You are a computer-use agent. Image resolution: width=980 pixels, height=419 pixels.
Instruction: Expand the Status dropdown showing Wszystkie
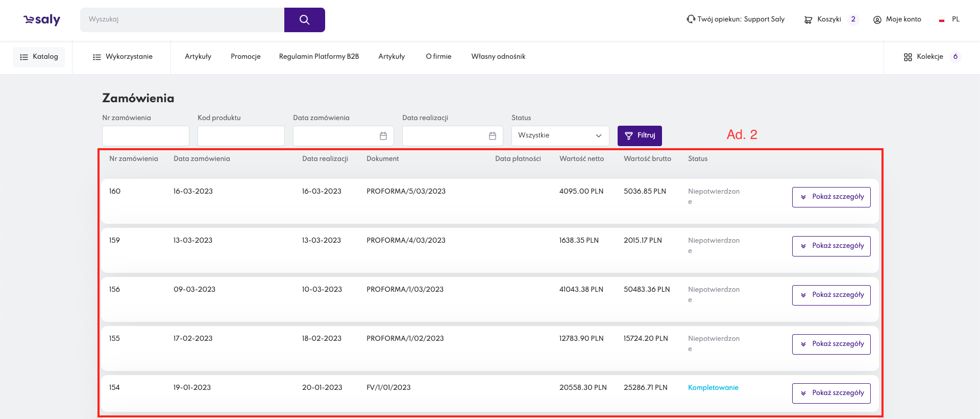[560, 136]
